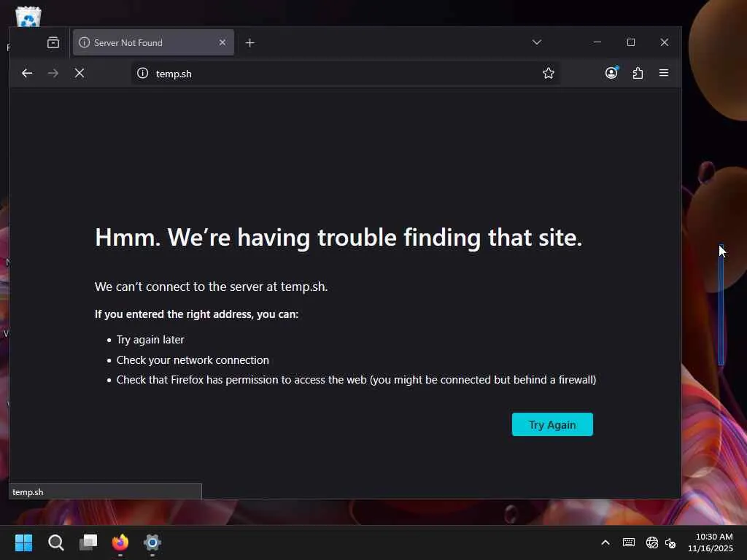Open the clock showing 10:30 AM
The image size is (747, 560).
coord(711,542)
